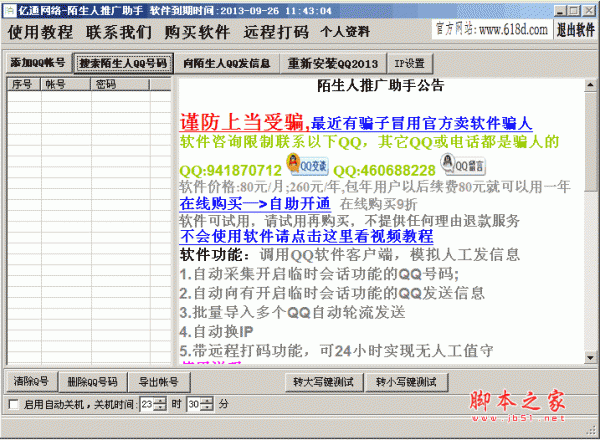Increase the shutdown minute stepper
600x440 pixels.
(207, 401)
